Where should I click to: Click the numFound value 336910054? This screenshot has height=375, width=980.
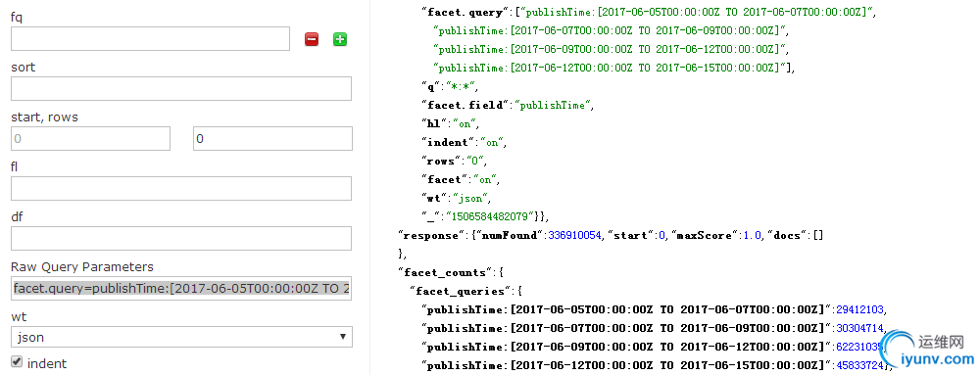pyautogui.click(x=574, y=235)
